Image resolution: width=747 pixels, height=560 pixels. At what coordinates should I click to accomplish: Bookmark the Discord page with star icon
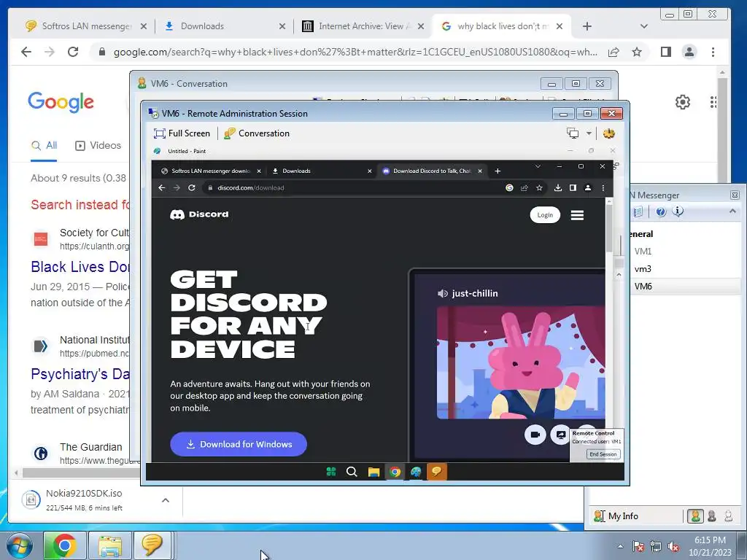point(539,187)
